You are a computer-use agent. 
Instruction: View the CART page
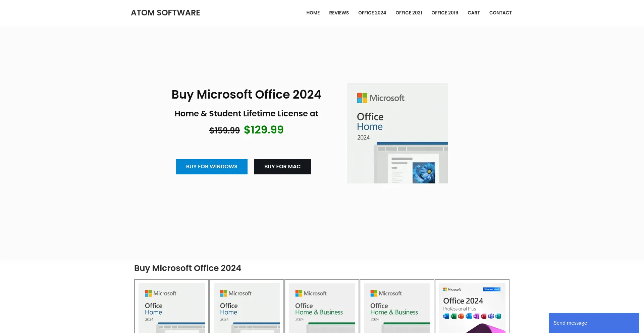click(474, 13)
